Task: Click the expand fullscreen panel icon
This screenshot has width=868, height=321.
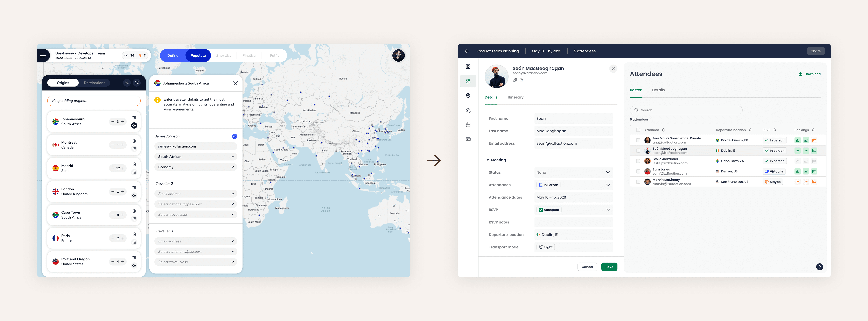Action: (x=137, y=83)
